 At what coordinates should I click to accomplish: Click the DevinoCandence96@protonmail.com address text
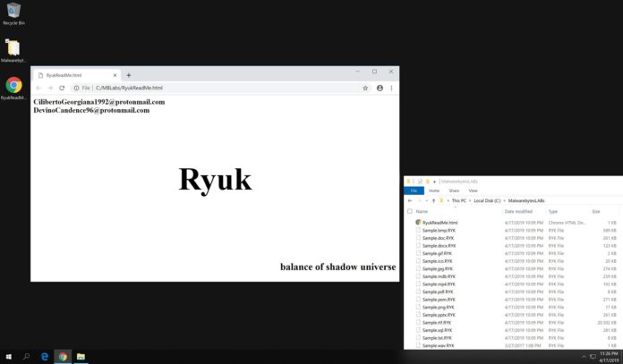point(91,110)
